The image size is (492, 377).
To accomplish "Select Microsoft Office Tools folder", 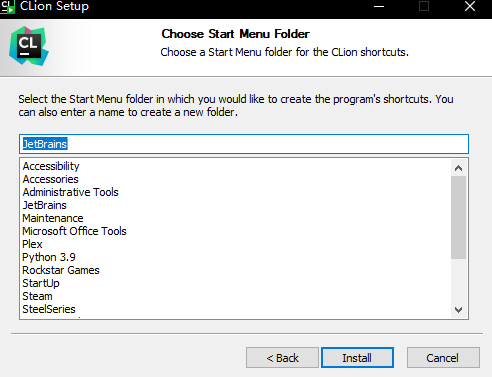I will 74,231.
